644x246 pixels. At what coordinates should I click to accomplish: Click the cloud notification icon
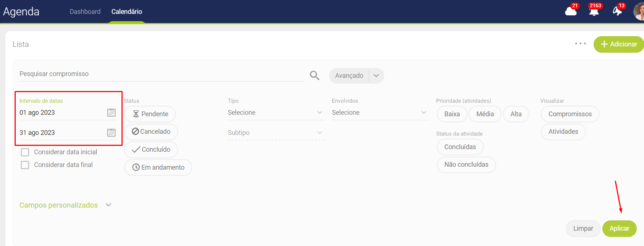point(571,11)
